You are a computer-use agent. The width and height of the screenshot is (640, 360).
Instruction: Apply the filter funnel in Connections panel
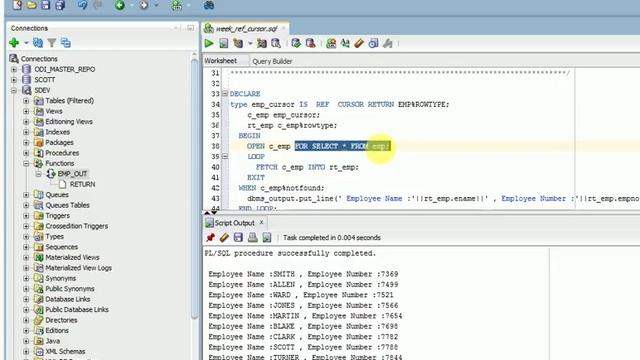[52, 42]
